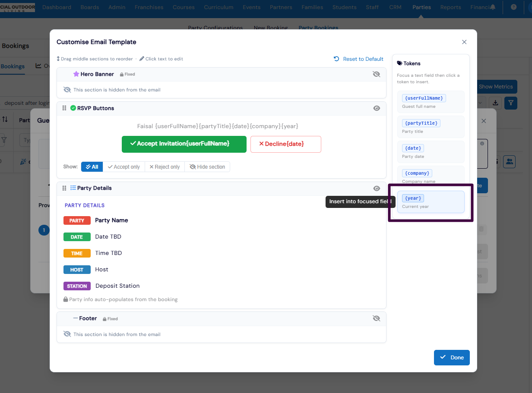Open the Curriculum menu in top navigation

(x=218, y=7)
